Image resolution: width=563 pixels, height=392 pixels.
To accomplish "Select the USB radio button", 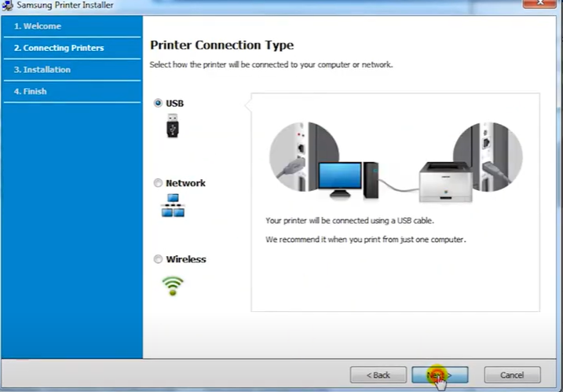I will [158, 103].
